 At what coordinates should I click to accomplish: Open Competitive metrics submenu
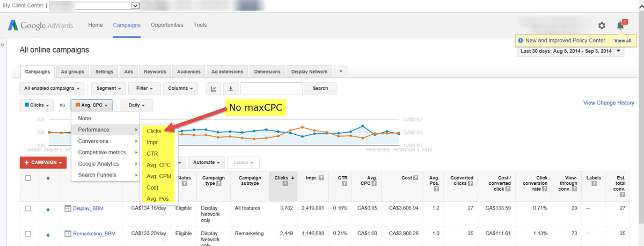pyautogui.click(x=105, y=153)
